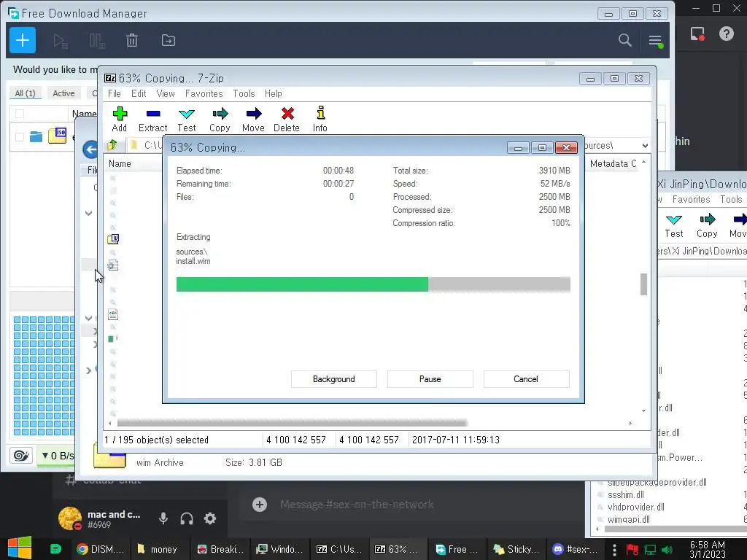The height and width of the screenshot is (560, 747).
Task: Open the Chrome DISM taskbar item
Action: pyautogui.click(x=101, y=550)
